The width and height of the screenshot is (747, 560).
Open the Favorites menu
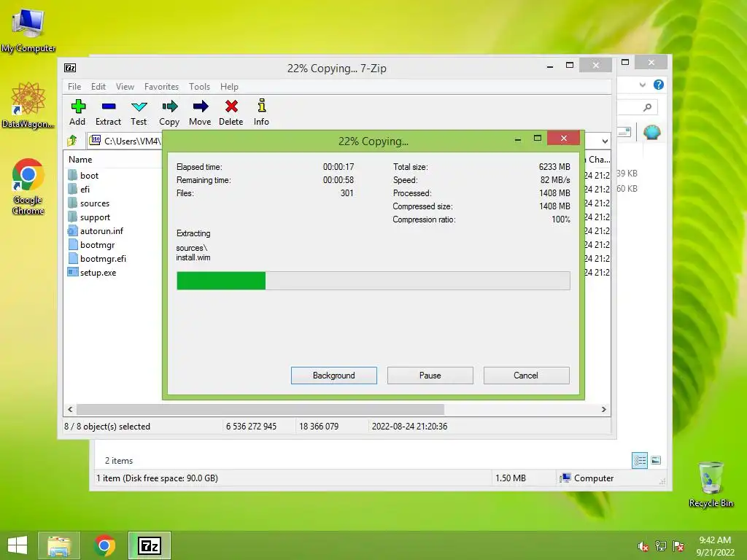coord(161,87)
